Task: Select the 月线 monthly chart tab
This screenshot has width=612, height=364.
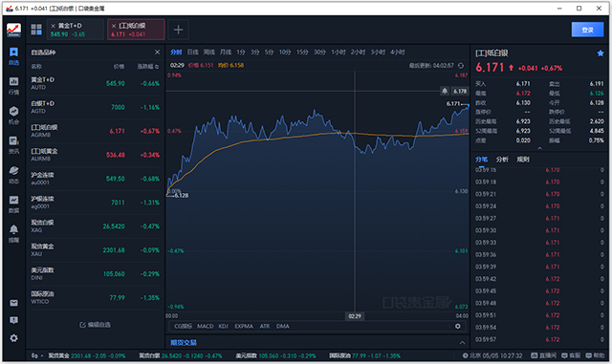Action: tap(226, 52)
